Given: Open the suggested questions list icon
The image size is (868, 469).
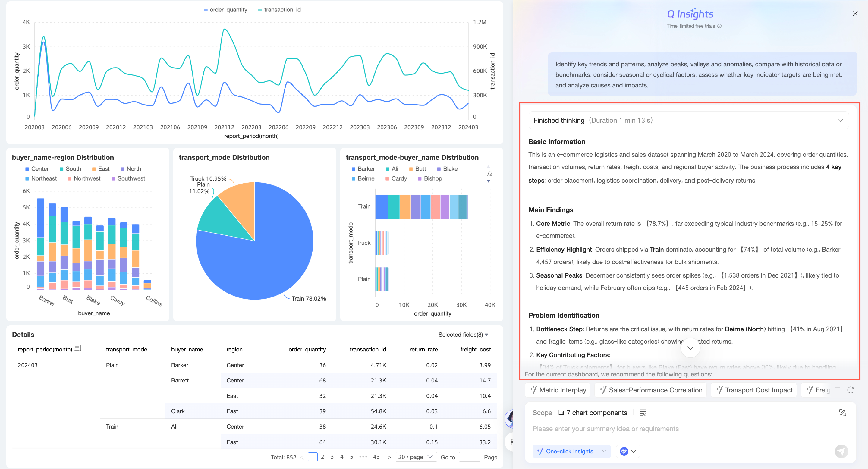Looking at the screenshot, I should pos(838,390).
